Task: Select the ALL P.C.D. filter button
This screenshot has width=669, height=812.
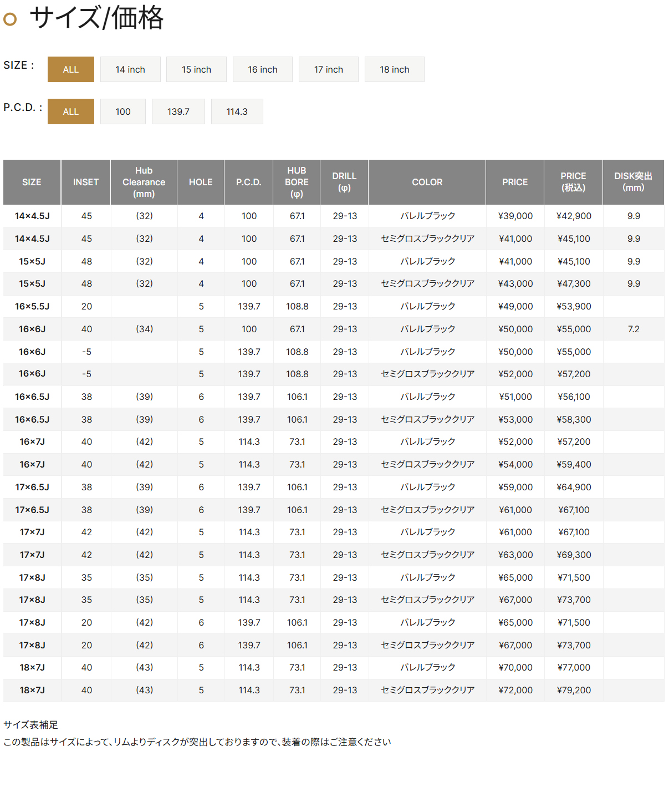Action: (x=71, y=111)
